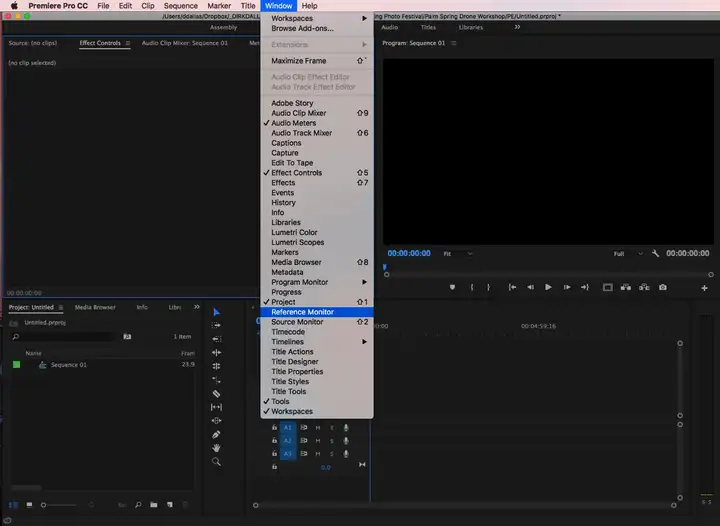This screenshot has width=720, height=526.
Task: Open the Full playback resolution dropdown
Action: click(628, 254)
